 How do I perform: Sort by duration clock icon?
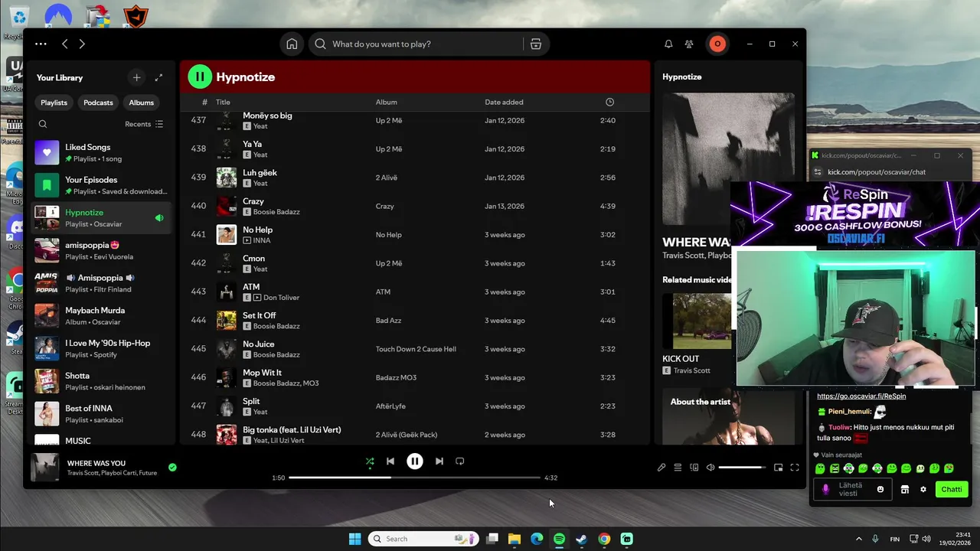pos(609,102)
